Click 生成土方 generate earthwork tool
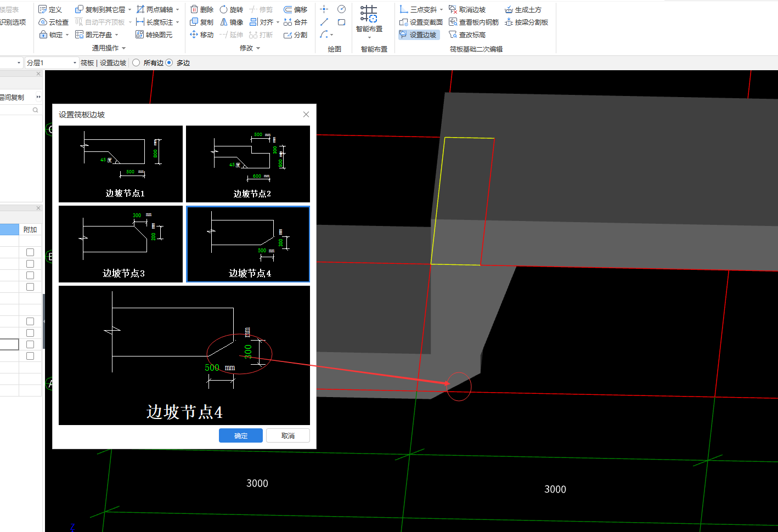778x532 pixels. coord(523,9)
